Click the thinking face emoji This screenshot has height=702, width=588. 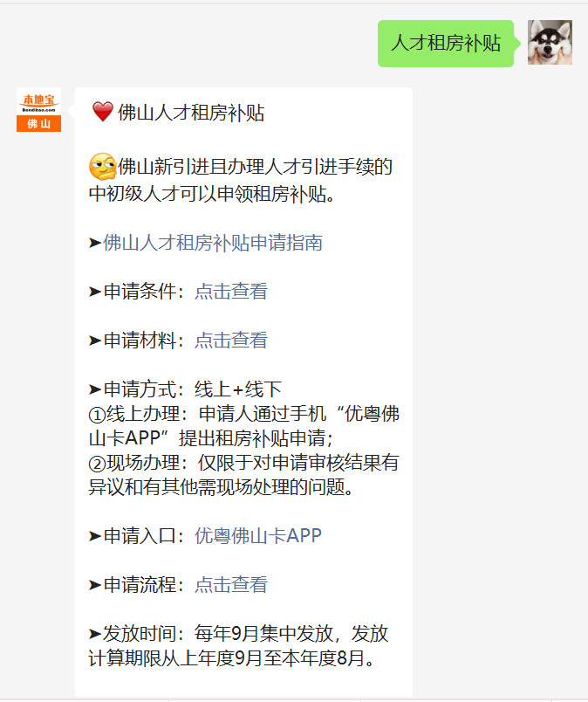pos(102,167)
